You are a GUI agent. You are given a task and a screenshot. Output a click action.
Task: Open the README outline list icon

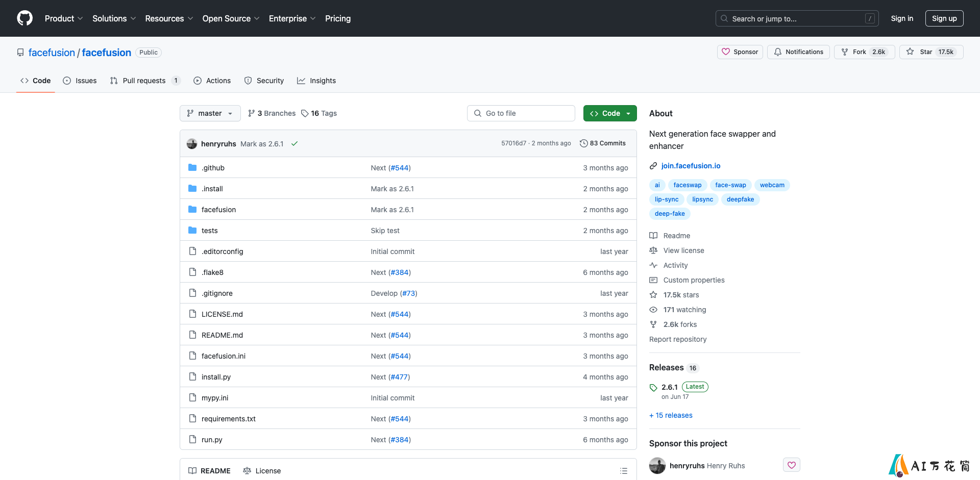pos(623,471)
